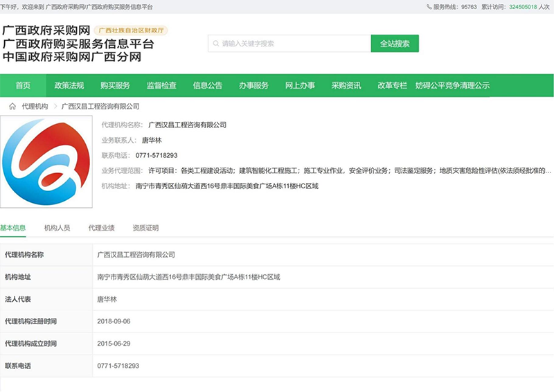Switch to the 代理业绩 tab
This screenshot has height=392, width=554.
(x=101, y=228)
